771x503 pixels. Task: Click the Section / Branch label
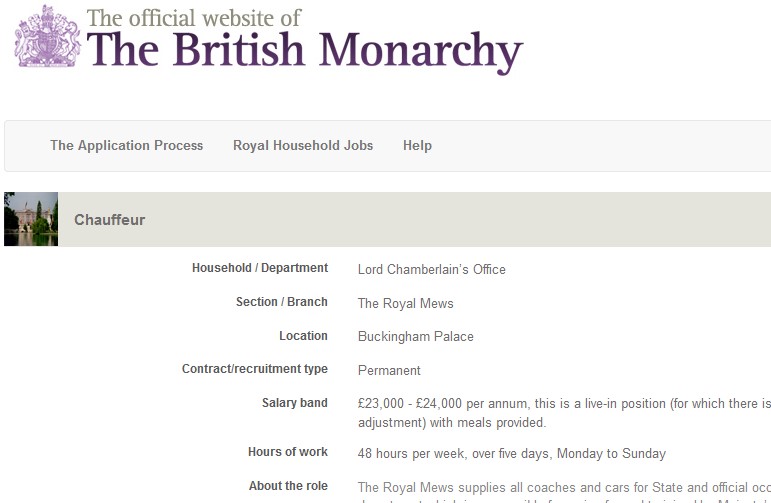pyautogui.click(x=281, y=302)
